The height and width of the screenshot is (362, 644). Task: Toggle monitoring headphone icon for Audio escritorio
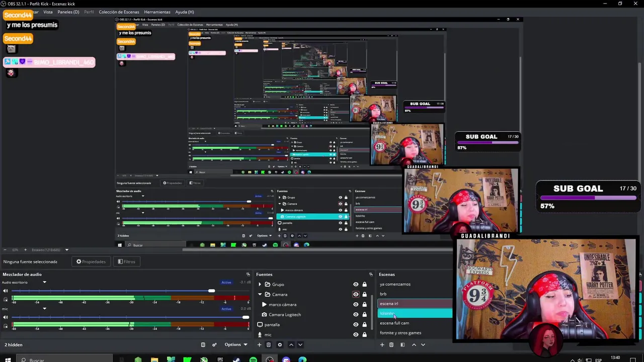(x=6, y=299)
